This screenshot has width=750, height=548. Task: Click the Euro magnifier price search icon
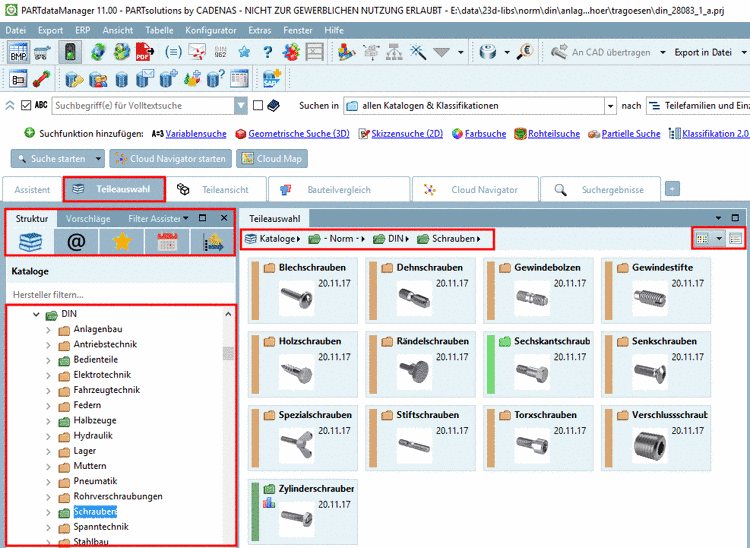pyautogui.click(x=525, y=52)
